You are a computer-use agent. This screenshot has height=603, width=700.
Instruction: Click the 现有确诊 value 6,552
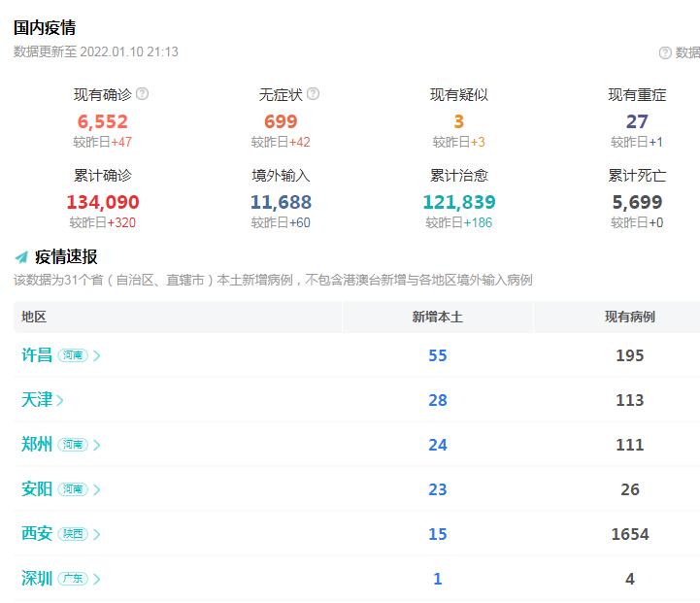[103, 121]
